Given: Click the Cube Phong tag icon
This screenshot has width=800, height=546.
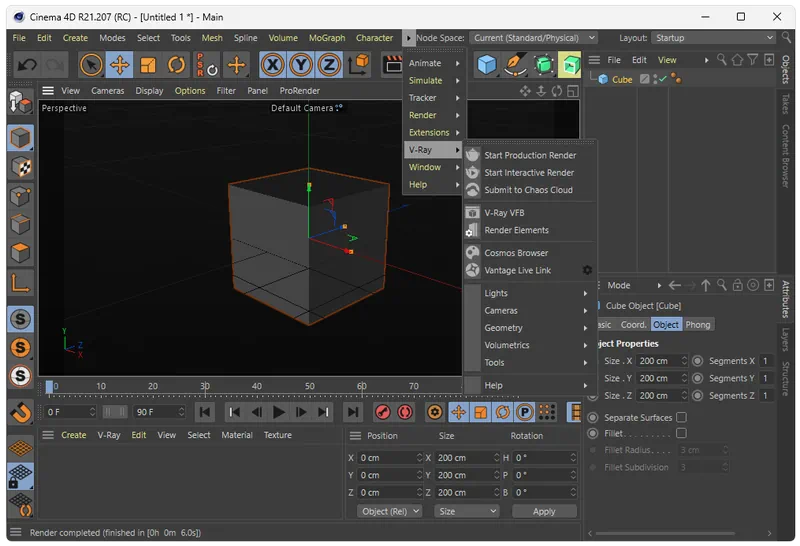Looking at the screenshot, I should 676,79.
